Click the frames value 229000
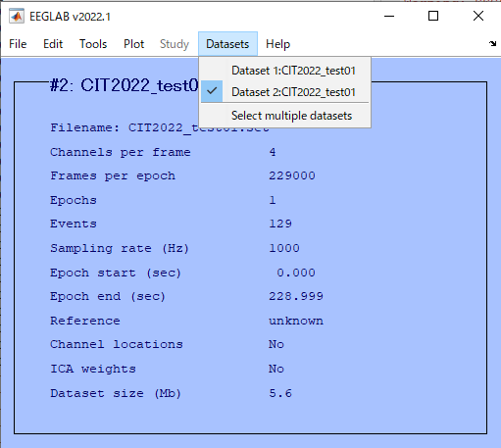 [x=292, y=175]
